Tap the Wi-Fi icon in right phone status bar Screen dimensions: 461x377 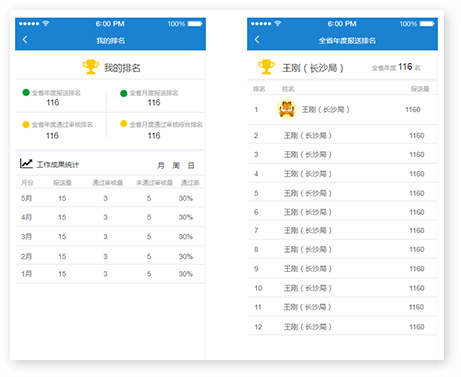tap(278, 23)
